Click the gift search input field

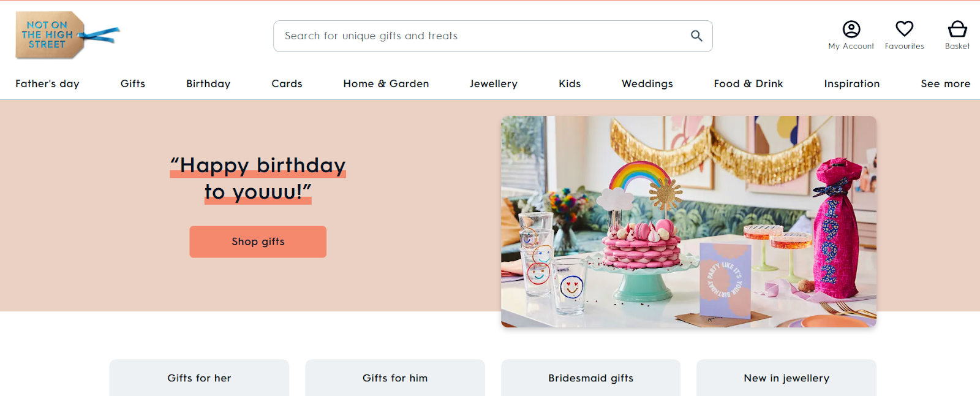pyautogui.click(x=478, y=36)
